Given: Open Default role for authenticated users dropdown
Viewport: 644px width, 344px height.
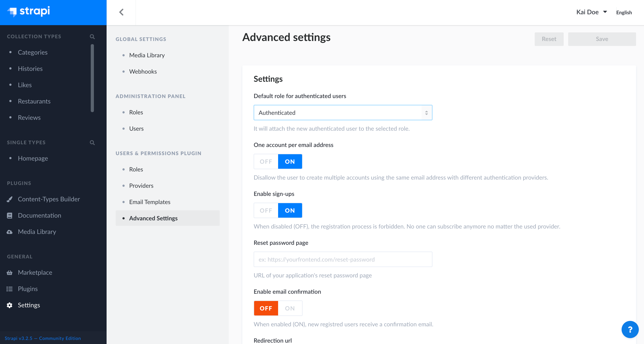Looking at the screenshot, I should 343,113.
